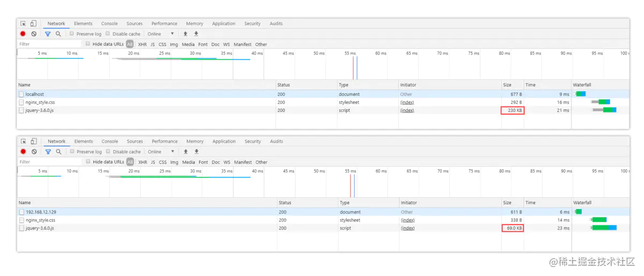Check Hide data URLs in top panel

(x=88, y=44)
